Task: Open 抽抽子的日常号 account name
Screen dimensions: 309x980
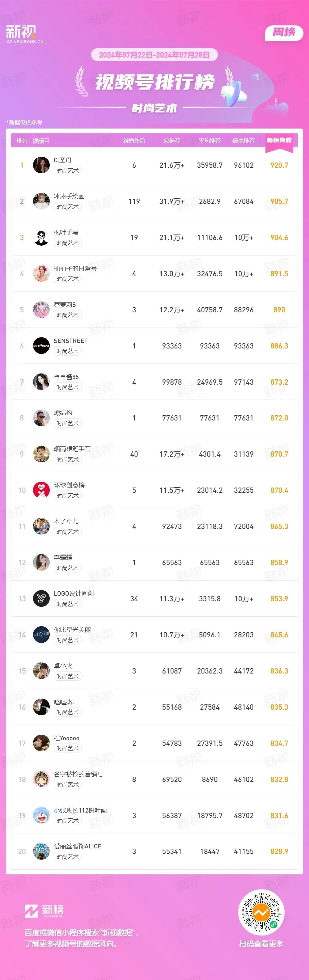Action: [75, 268]
